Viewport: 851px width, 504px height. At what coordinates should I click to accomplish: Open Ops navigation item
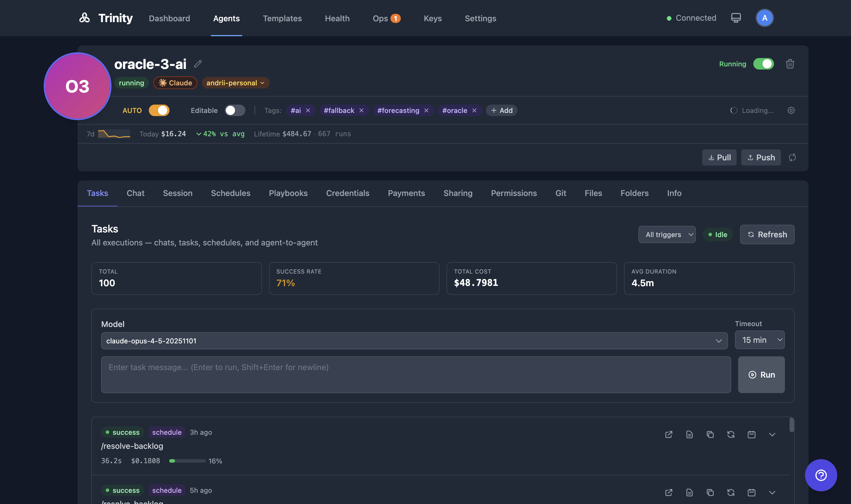pos(386,18)
